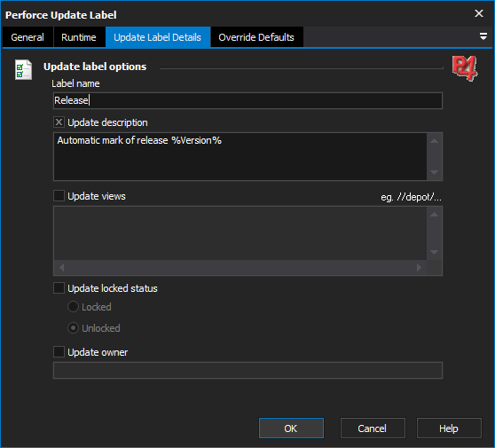Viewport: 495px width, 448px height.
Task: Enable the Update views checkbox
Action: point(59,196)
